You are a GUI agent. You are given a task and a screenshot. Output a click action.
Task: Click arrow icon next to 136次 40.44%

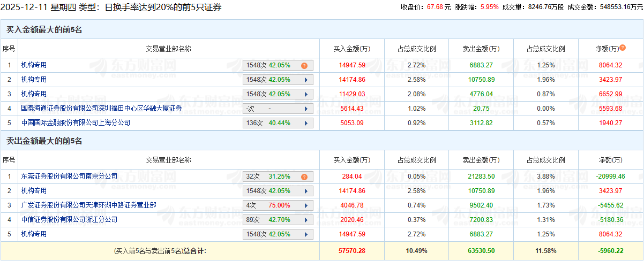coord(306,123)
